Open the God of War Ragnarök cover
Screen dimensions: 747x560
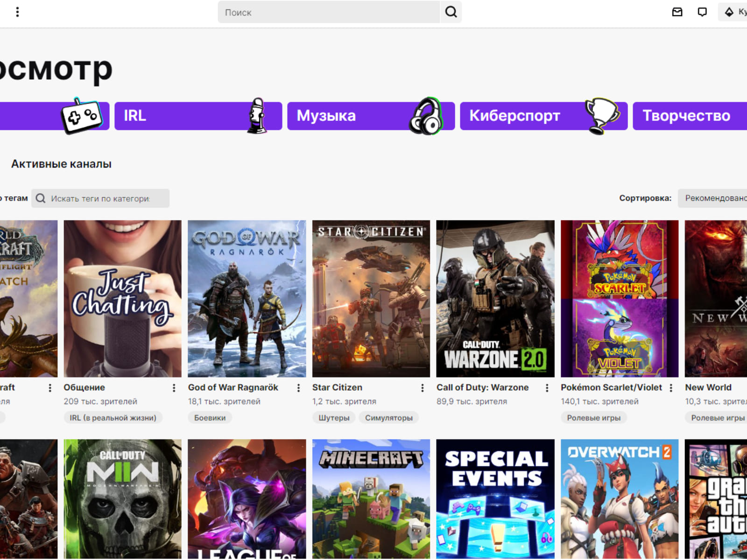tap(247, 299)
